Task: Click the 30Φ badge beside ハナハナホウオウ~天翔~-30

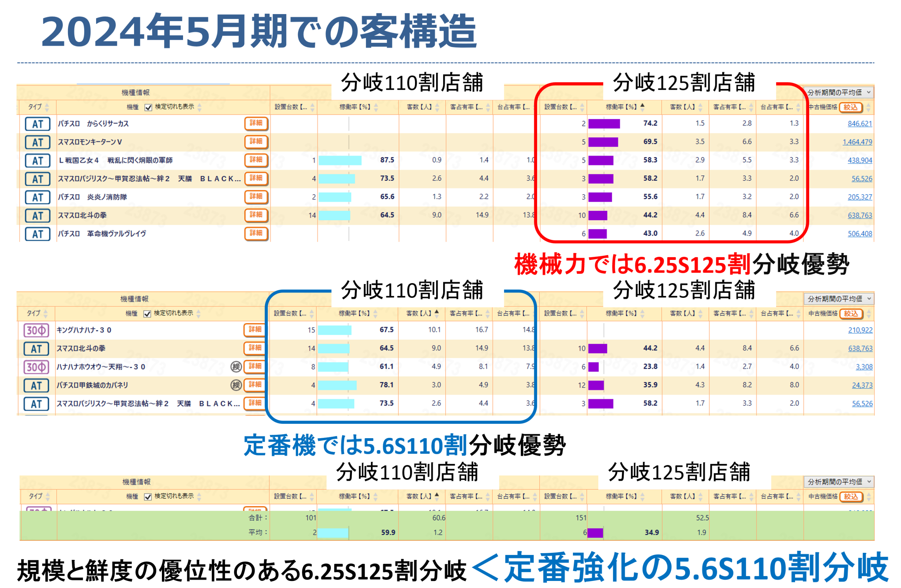Action: (36, 367)
